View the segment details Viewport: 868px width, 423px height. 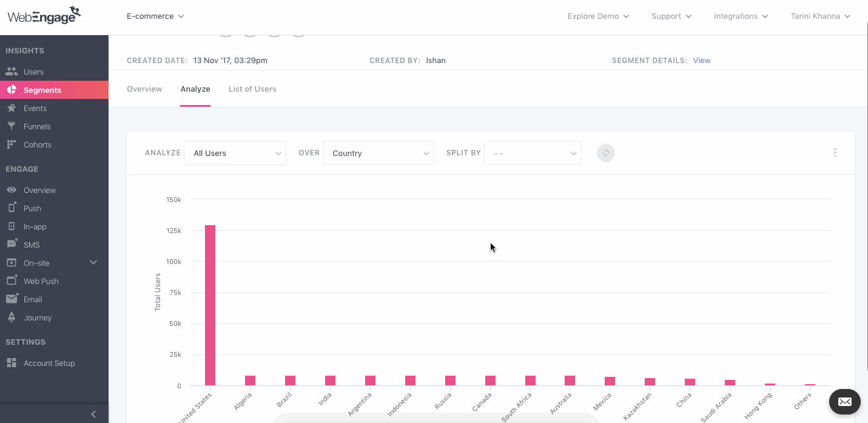click(x=701, y=60)
